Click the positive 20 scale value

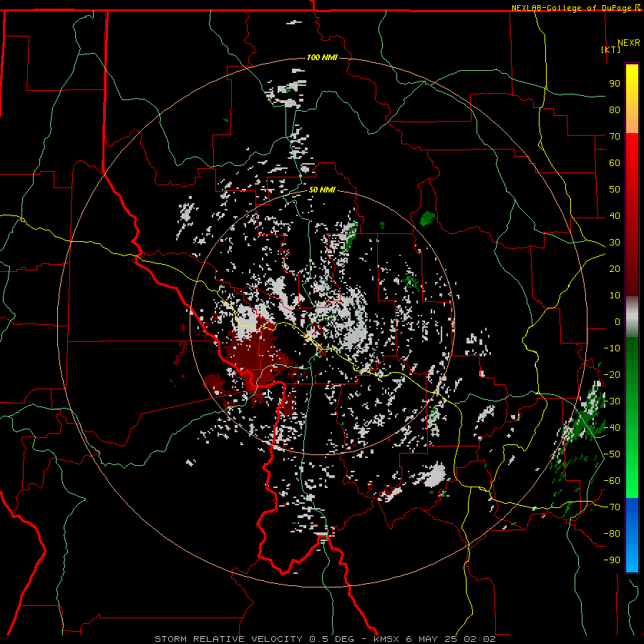coord(615,269)
